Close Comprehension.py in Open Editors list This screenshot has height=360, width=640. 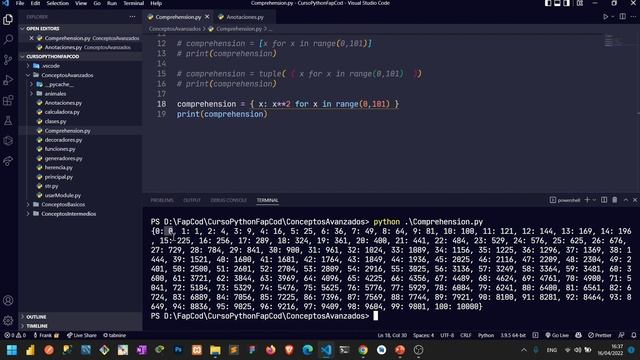point(31,38)
